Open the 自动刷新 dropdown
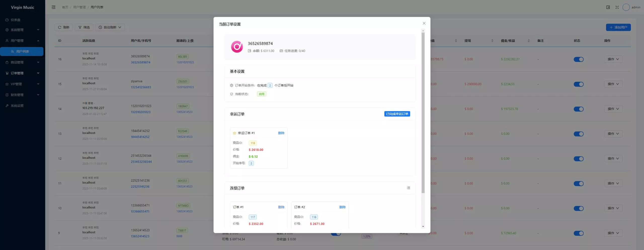The width and height of the screenshot is (644, 250). tap(110, 27)
